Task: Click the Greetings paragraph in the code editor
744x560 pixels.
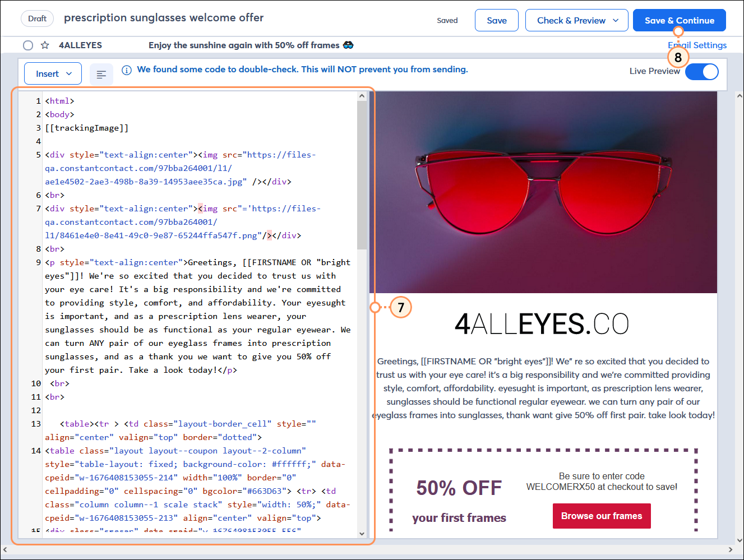Action: coord(198,316)
